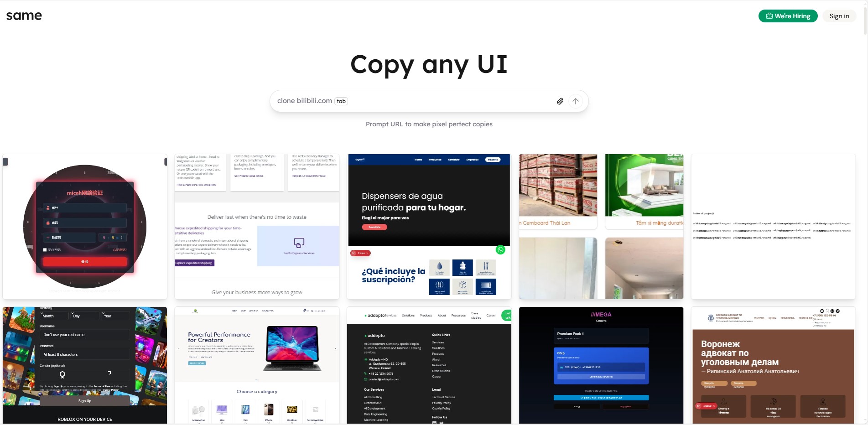
Task: Click the phone icon next to +48 22 1234 5678
Action: coord(365,373)
